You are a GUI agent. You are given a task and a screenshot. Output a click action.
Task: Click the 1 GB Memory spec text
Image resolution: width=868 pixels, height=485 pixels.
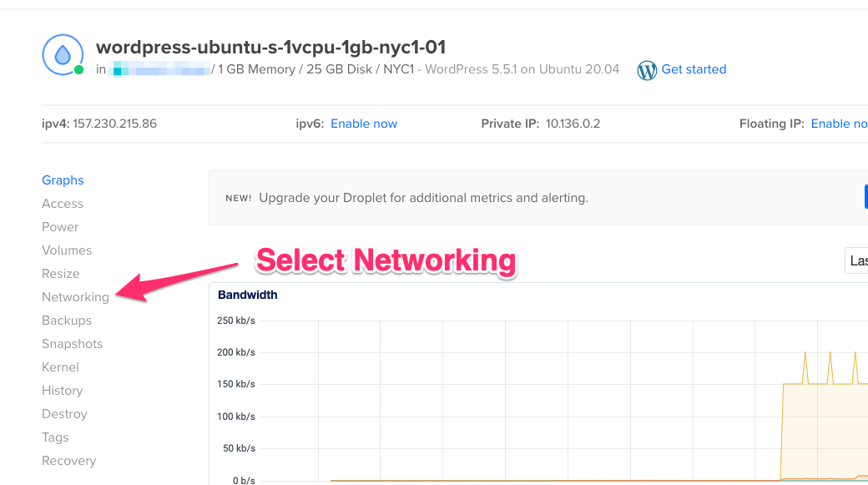coord(256,69)
